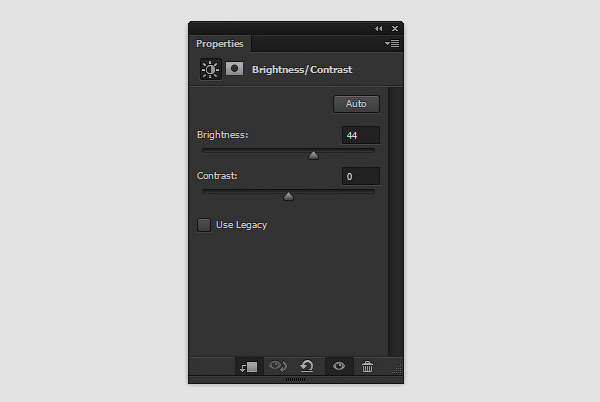
Task: Click the Auto button
Action: click(356, 104)
